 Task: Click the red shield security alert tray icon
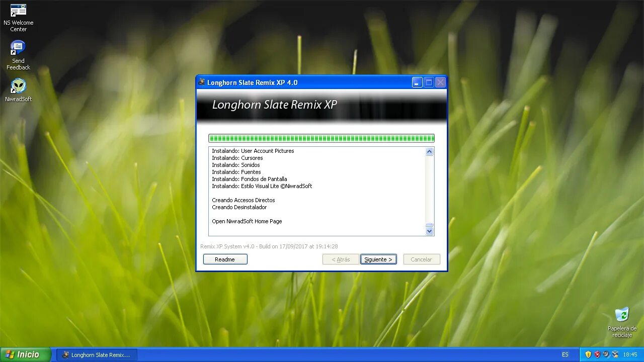pyautogui.click(x=597, y=354)
